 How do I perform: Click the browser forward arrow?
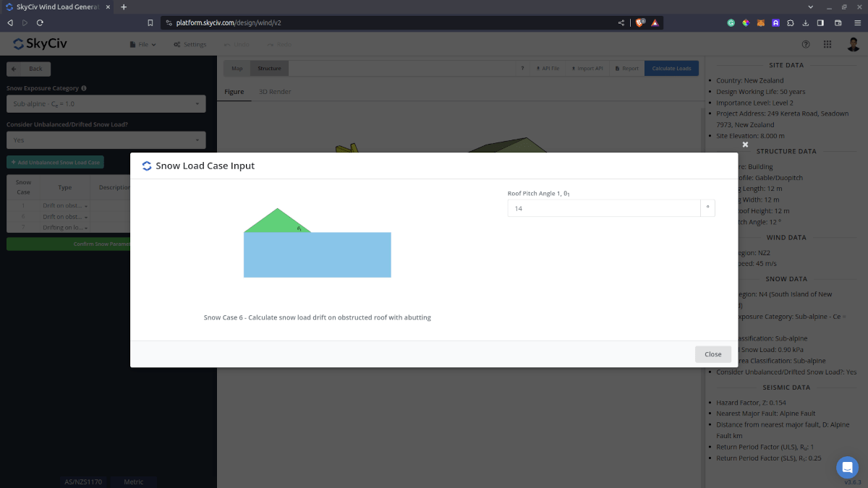25,22
